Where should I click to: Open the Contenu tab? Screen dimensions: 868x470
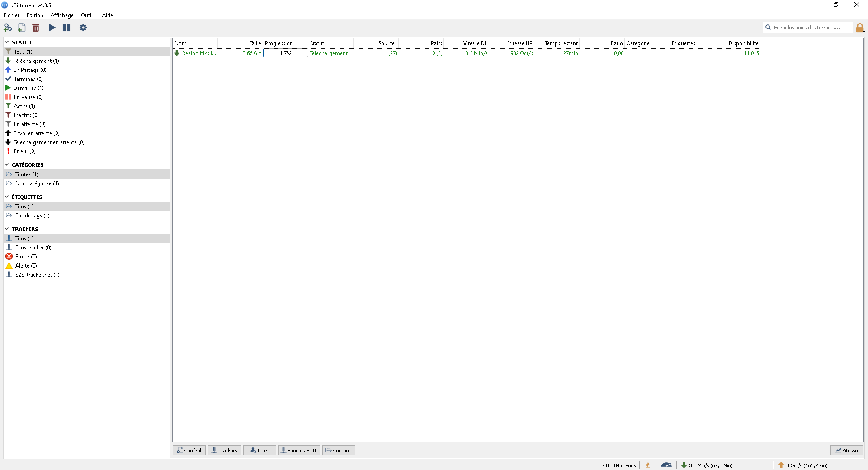339,451
